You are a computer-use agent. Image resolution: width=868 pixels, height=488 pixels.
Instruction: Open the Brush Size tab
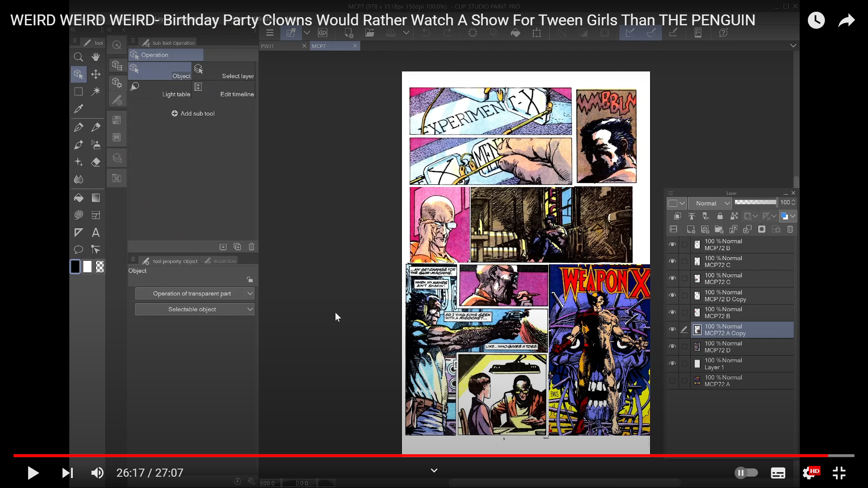tap(221, 261)
